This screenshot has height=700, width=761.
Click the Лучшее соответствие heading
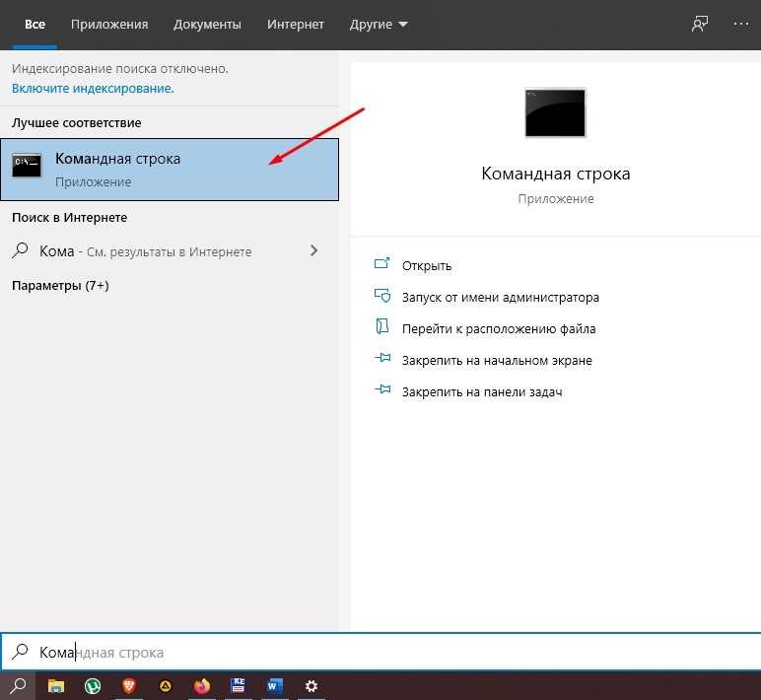coord(77,123)
